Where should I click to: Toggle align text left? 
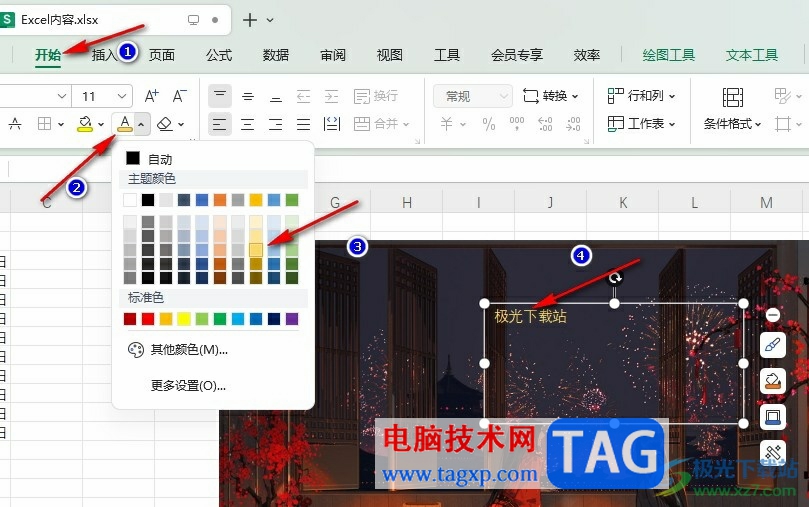(x=220, y=124)
